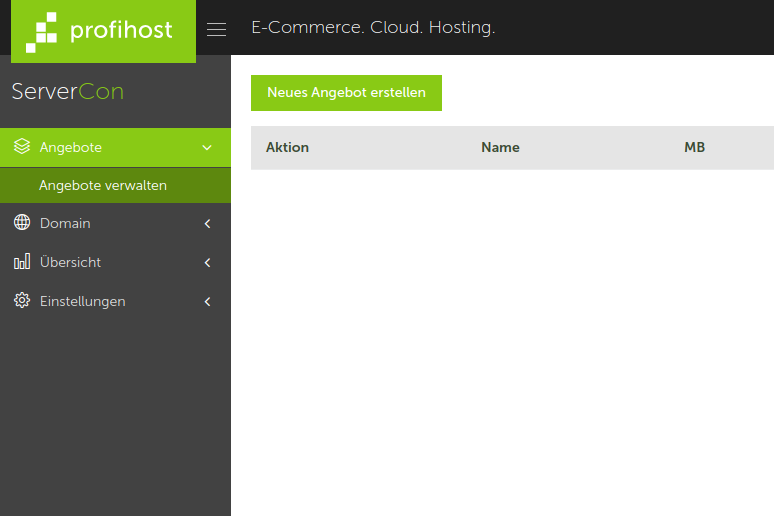The height and width of the screenshot is (516, 774).
Task: Click the Einstellungen gear icon
Action: pyautogui.click(x=22, y=301)
